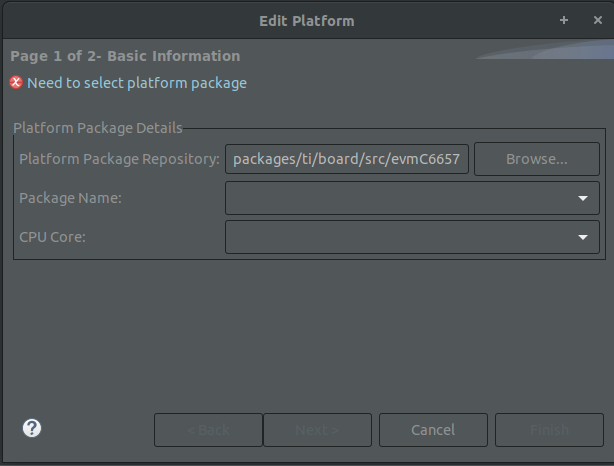Image resolution: width=614 pixels, height=466 pixels.
Task: Maximize dialog with the plus icon
Action: click(x=564, y=20)
